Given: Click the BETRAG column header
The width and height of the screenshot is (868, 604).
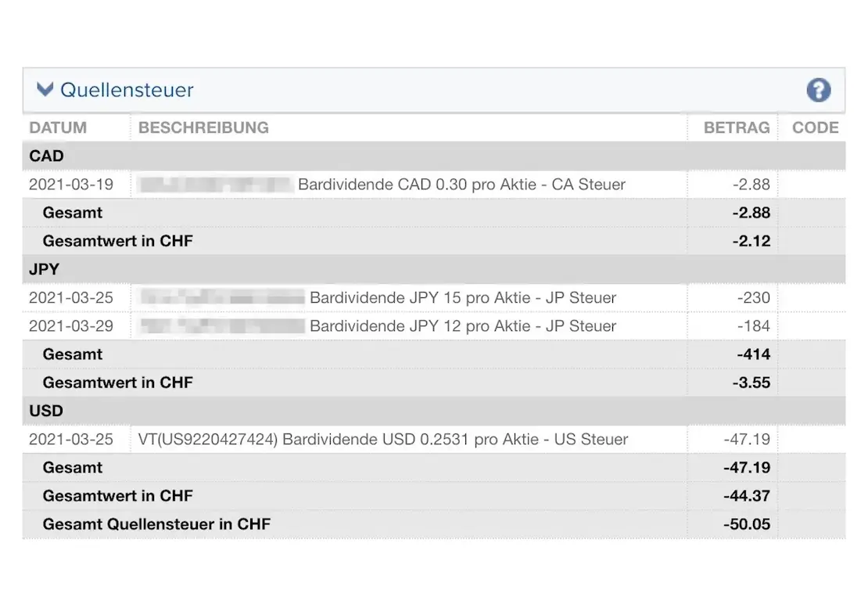Looking at the screenshot, I should point(737,128).
